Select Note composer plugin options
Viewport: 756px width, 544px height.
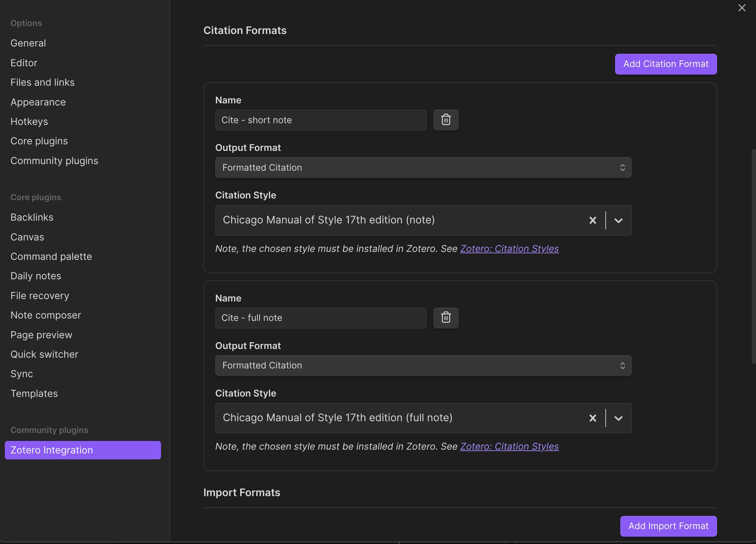pos(45,315)
